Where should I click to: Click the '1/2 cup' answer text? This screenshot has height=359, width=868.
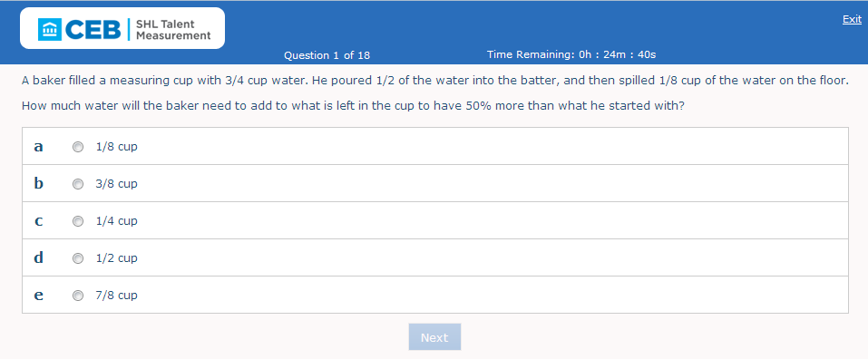click(116, 258)
